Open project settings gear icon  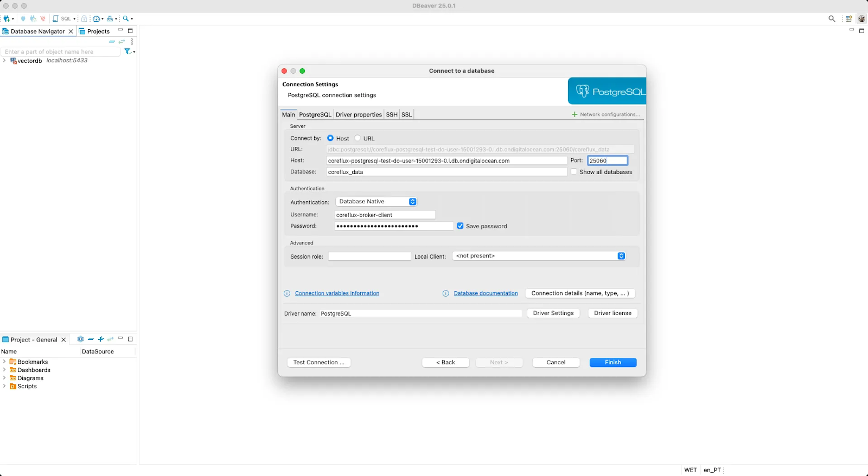tap(80, 339)
